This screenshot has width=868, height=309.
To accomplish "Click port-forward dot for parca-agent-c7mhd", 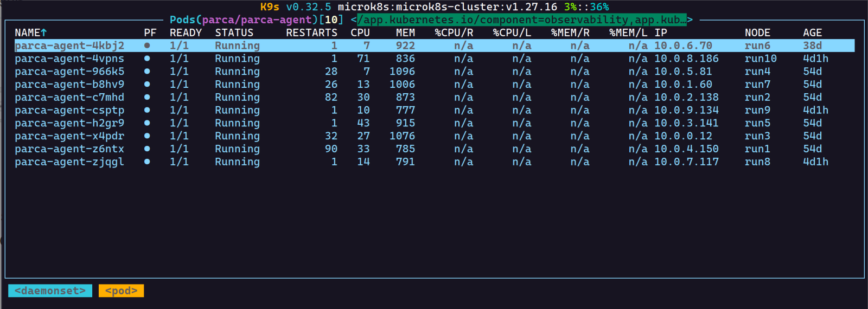I will pos(147,98).
